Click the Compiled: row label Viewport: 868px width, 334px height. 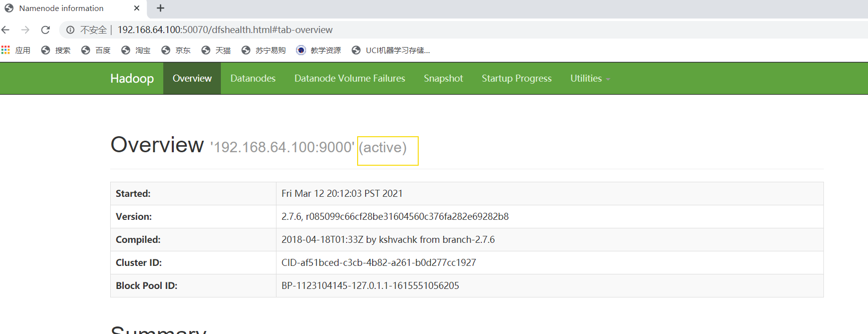coord(138,240)
